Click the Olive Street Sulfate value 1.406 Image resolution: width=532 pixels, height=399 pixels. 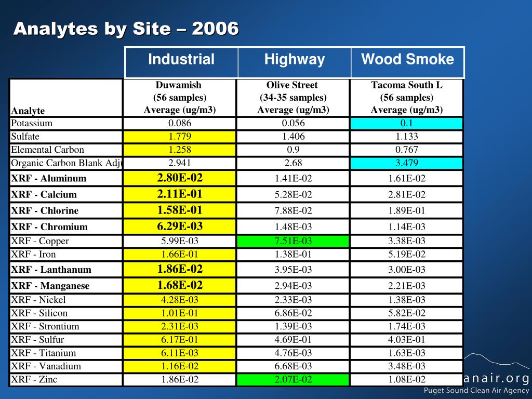(293, 137)
